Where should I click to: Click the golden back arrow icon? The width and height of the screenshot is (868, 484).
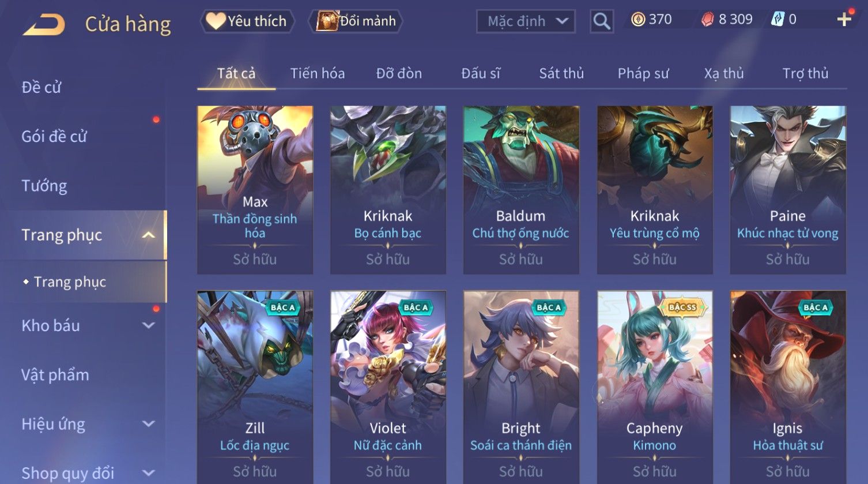tap(44, 24)
